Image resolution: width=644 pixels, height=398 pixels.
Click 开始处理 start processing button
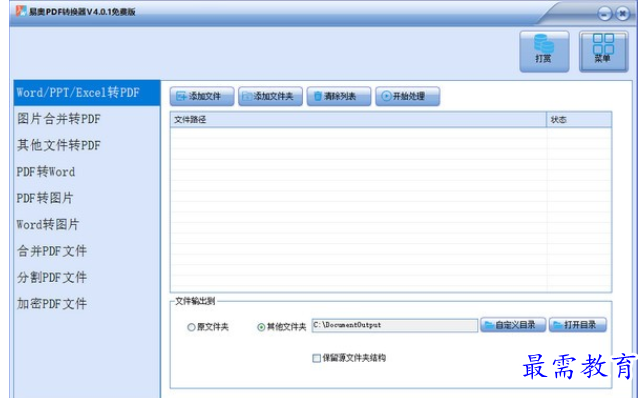pyautogui.click(x=407, y=96)
